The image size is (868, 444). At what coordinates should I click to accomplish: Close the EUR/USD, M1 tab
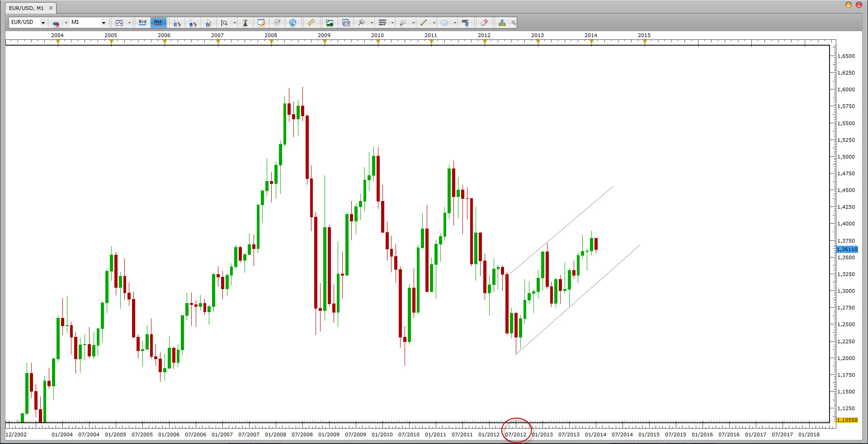[51, 8]
